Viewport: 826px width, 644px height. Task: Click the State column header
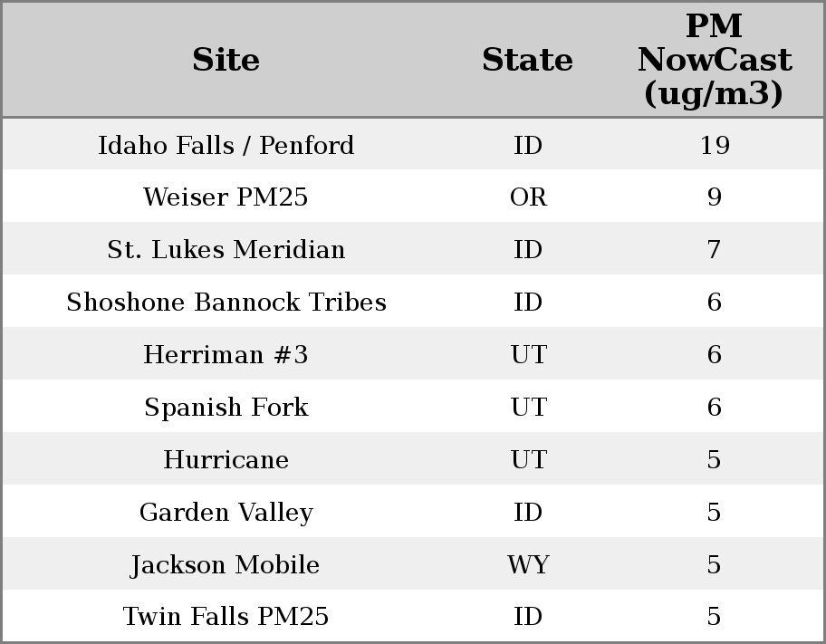[x=527, y=60]
